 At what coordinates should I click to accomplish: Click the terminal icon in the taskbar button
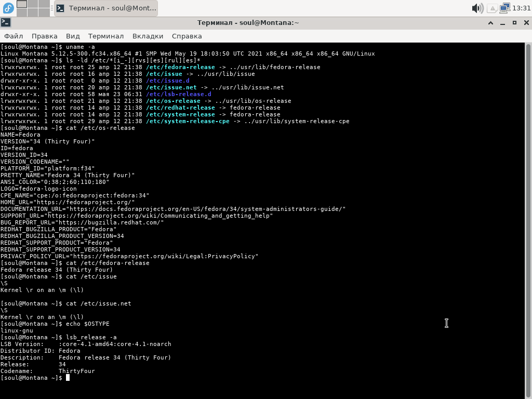[60, 8]
